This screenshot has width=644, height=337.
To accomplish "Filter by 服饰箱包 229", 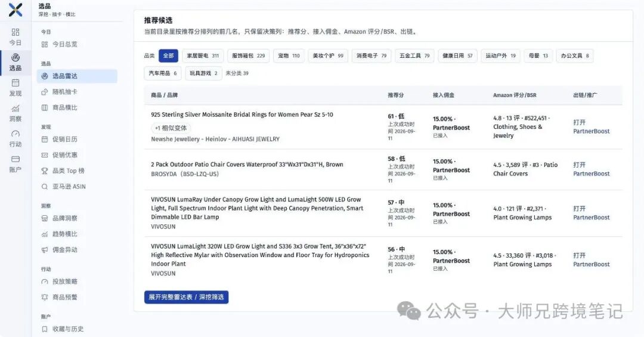I will (249, 56).
